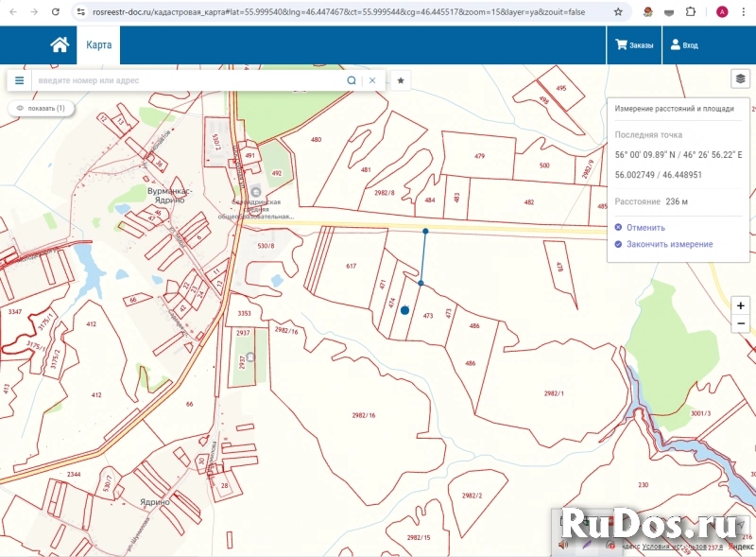Click the Вход login button
Image resolution: width=756 pixels, height=557 pixels.
[x=684, y=44]
